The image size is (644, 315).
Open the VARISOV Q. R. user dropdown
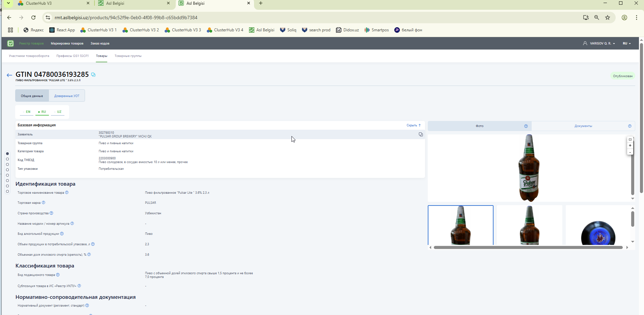[x=599, y=43]
